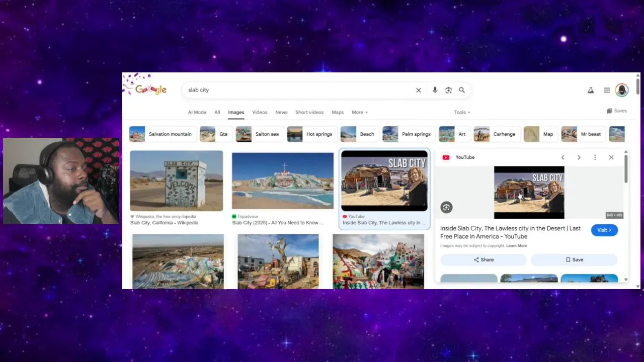Open three-dot options in preview panel

click(595, 157)
